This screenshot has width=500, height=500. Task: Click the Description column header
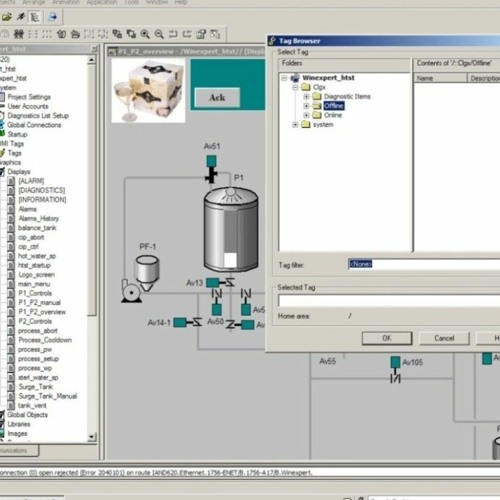484,78
